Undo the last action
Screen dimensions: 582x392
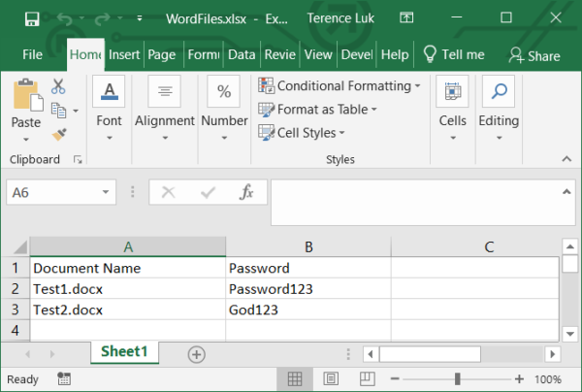(65, 18)
